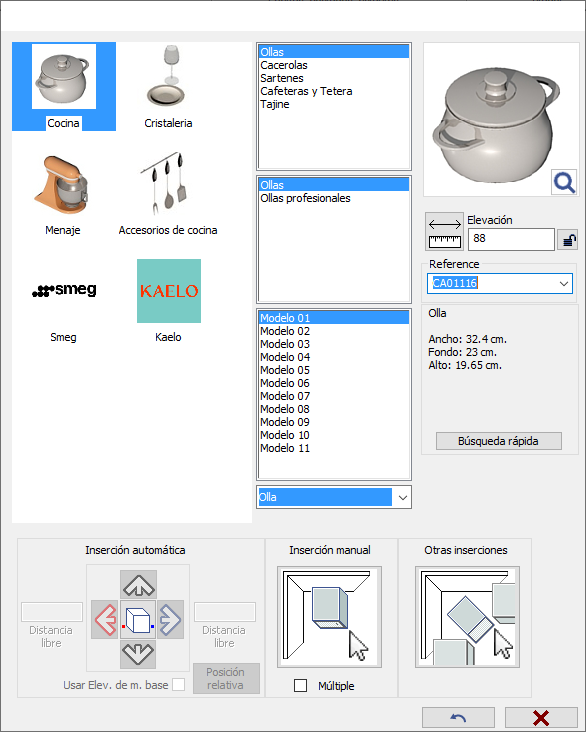Click the Inserción manual picture button
This screenshot has width=586, height=732.
pos(329,617)
